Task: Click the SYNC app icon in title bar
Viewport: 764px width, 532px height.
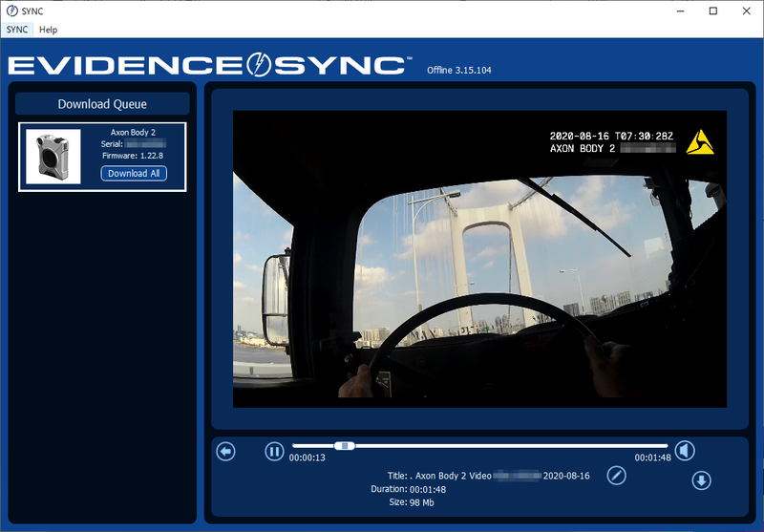Action: click(x=11, y=11)
